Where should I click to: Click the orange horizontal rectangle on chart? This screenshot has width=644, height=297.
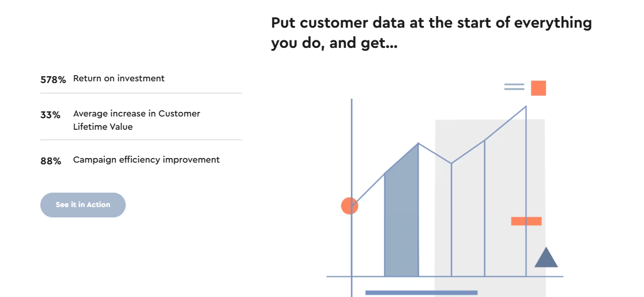click(526, 221)
